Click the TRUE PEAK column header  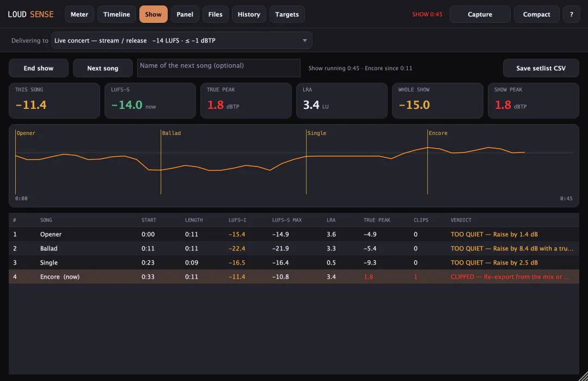377,220
